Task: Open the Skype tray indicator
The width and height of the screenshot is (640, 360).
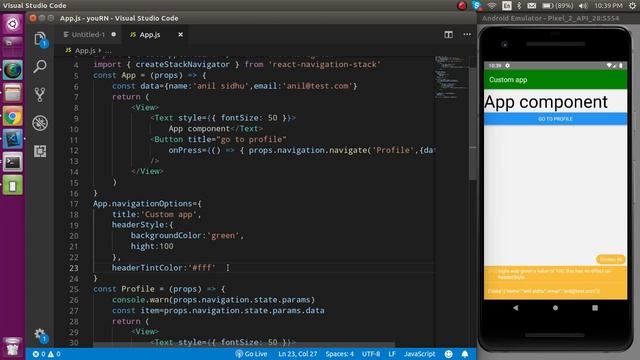Action: [x=477, y=5]
